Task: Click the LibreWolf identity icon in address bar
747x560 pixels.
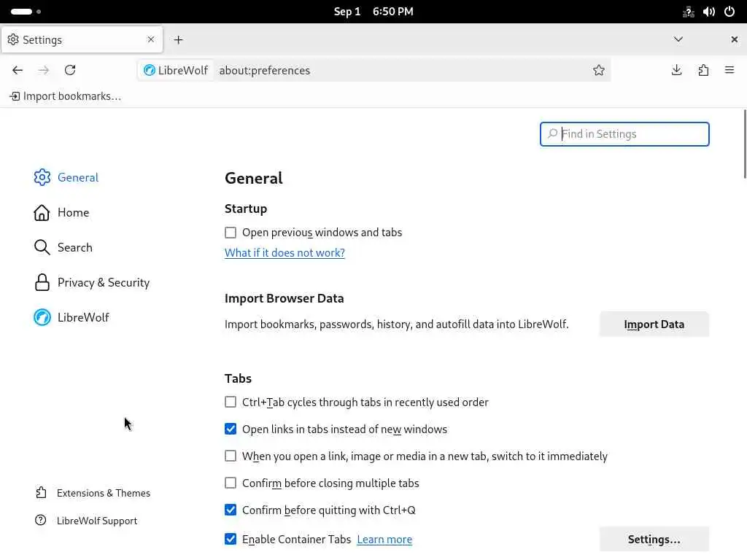Action: [177, 70]
